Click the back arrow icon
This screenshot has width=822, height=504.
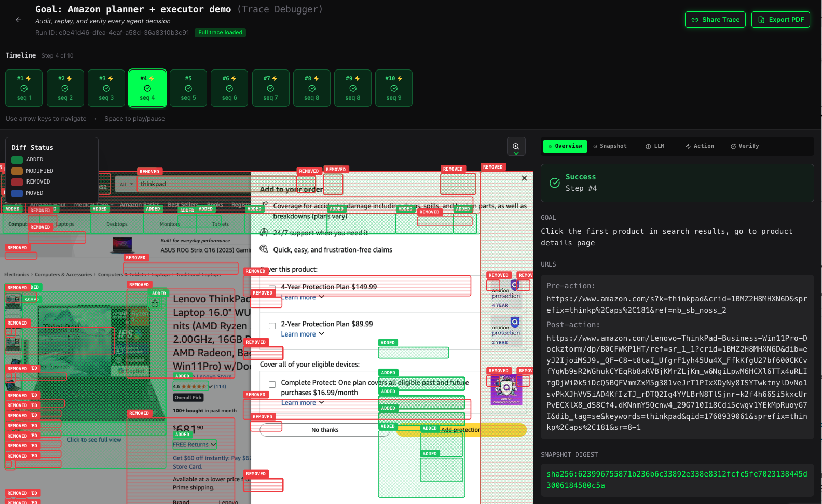18,20
